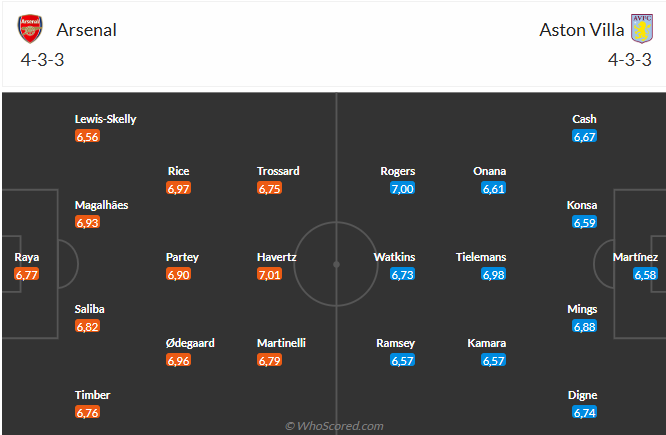Click the Aston Villa club crest
Screen dimensions: 666x435
[642, 28]
